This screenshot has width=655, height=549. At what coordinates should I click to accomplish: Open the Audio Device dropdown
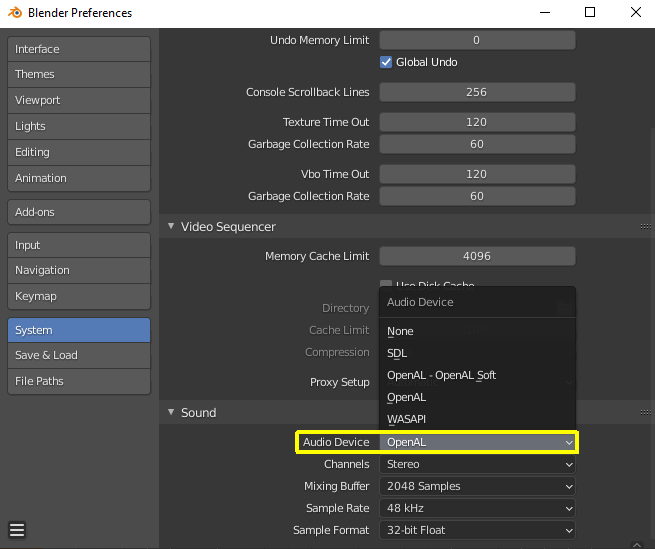[477, 442]
